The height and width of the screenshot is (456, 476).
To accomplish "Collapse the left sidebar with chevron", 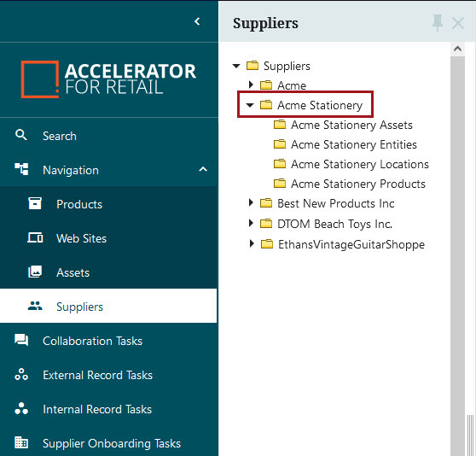I will [x=197, y=21].
